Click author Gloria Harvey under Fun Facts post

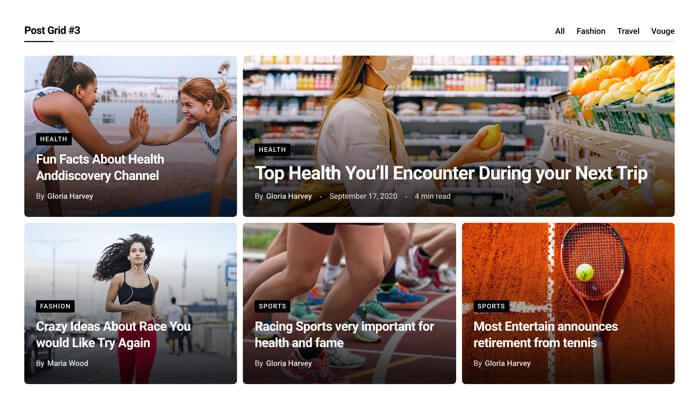70,196
